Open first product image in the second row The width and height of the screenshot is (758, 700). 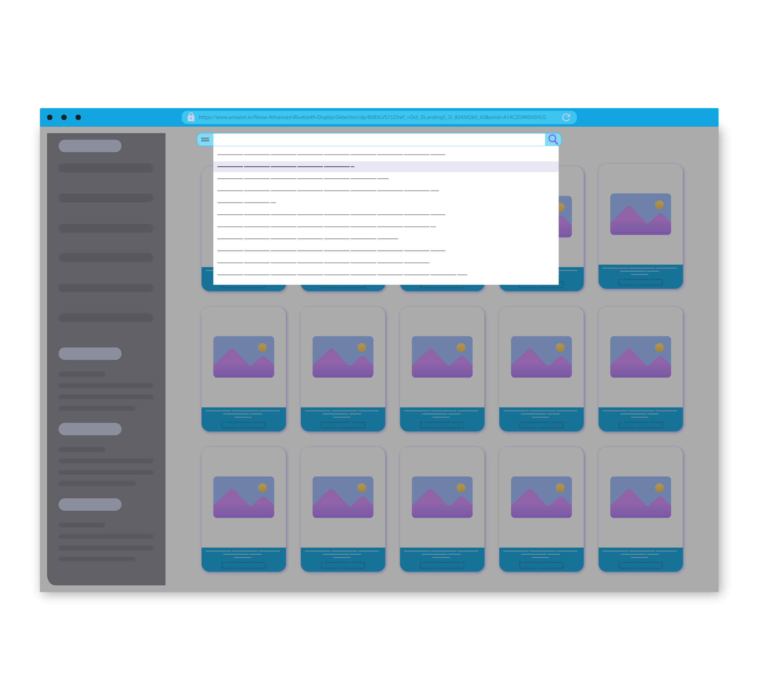tap(244, 357)
